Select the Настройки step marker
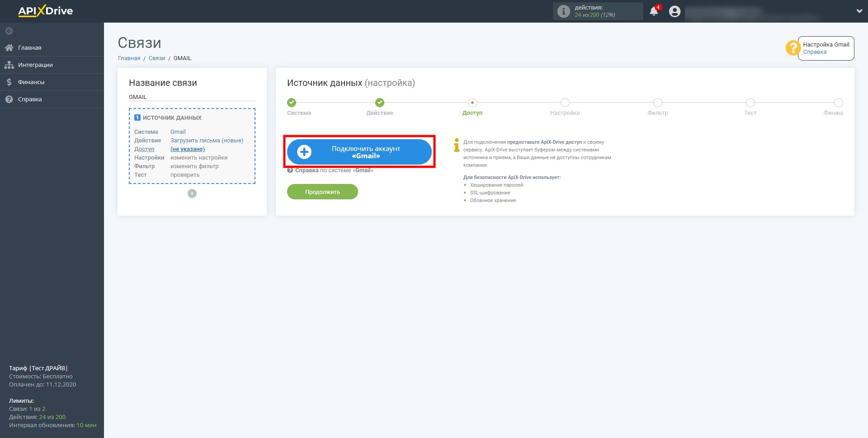868x438 pixels. [565, 103]
